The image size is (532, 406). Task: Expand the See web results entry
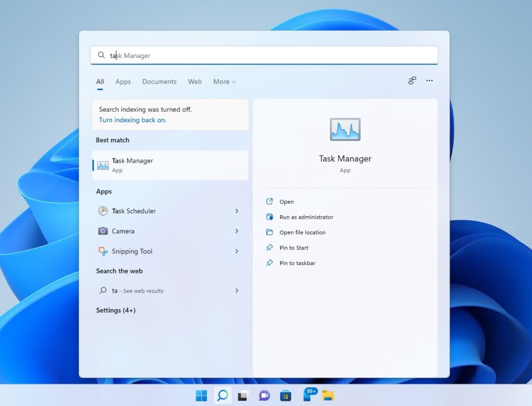[x=236, y=291]
